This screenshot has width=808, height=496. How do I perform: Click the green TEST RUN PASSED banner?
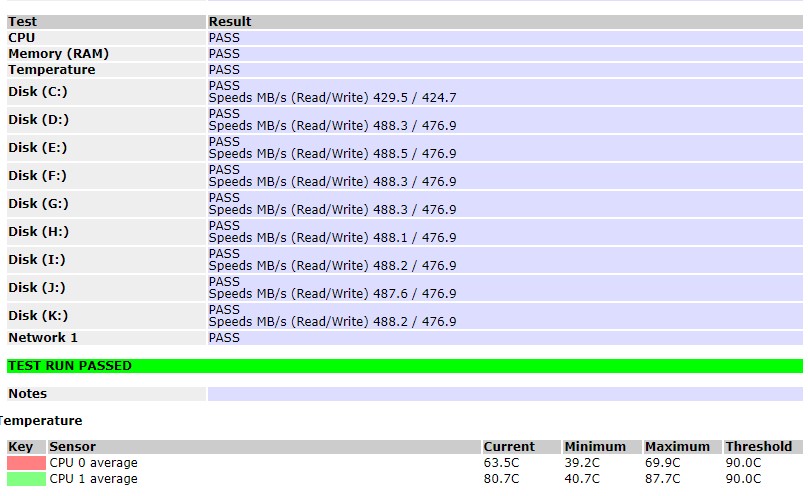405,366
